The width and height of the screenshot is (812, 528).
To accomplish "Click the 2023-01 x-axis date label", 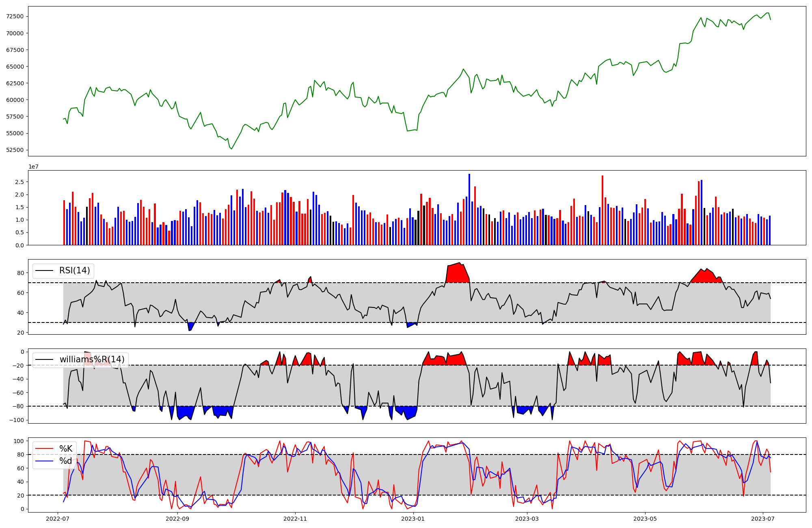I will (x=413, y=519).
